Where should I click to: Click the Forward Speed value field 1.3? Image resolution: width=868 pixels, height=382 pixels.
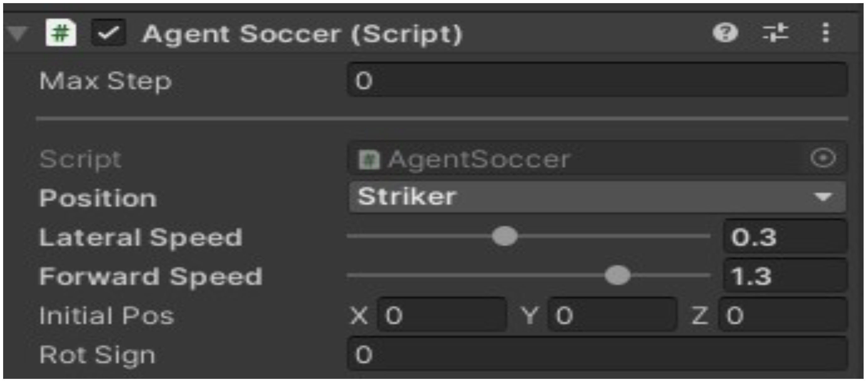(x=785, y=276)
